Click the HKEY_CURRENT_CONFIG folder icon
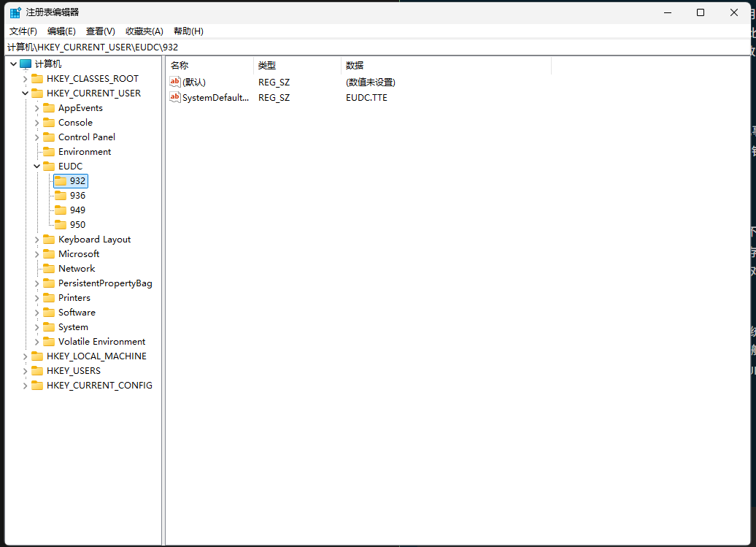Viewport: 756px width, 547px height. pyautogui.click(x=37, y=386)
